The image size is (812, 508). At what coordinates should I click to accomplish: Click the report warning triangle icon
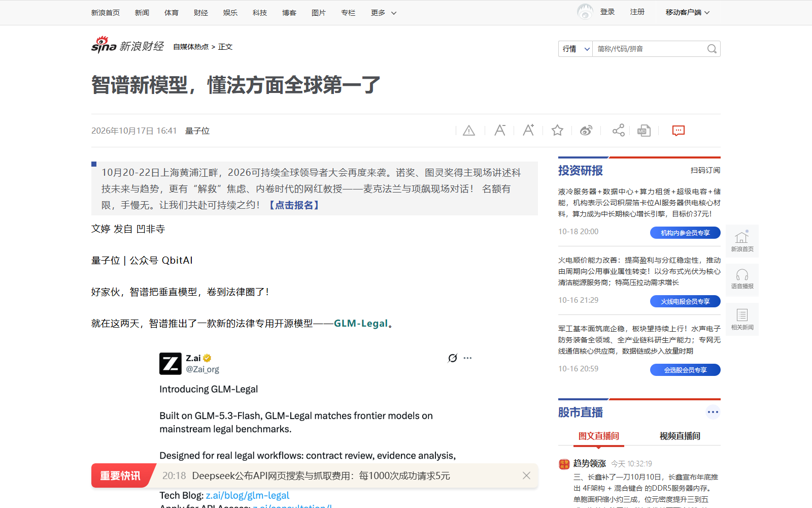tap(469, 131)
